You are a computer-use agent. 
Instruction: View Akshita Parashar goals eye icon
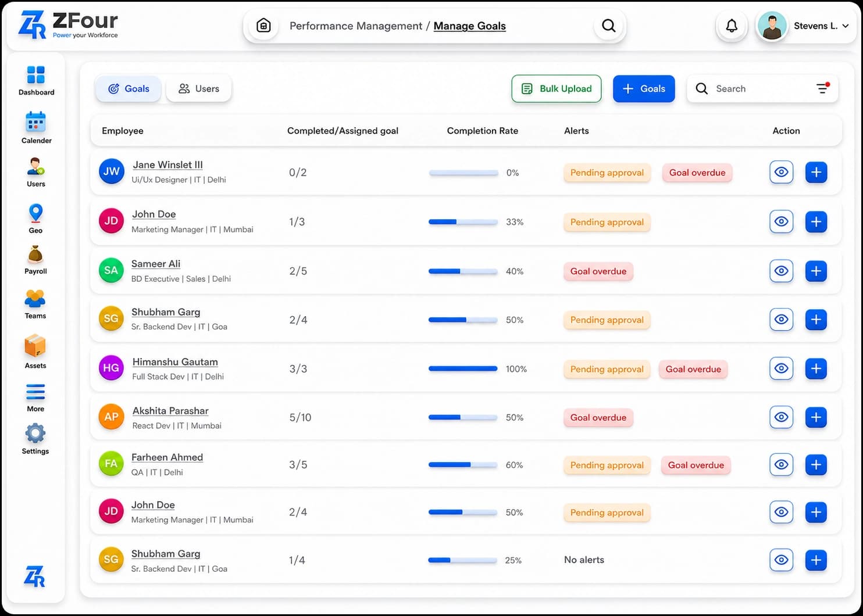[x=781, y=417]
